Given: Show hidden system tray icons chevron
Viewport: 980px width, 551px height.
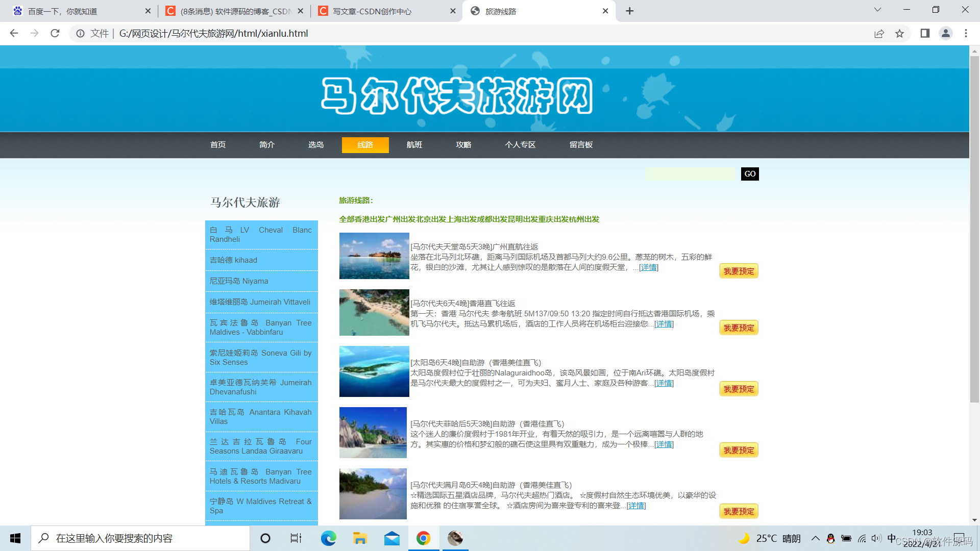Looking at the screenshot, I should point(815,538).
